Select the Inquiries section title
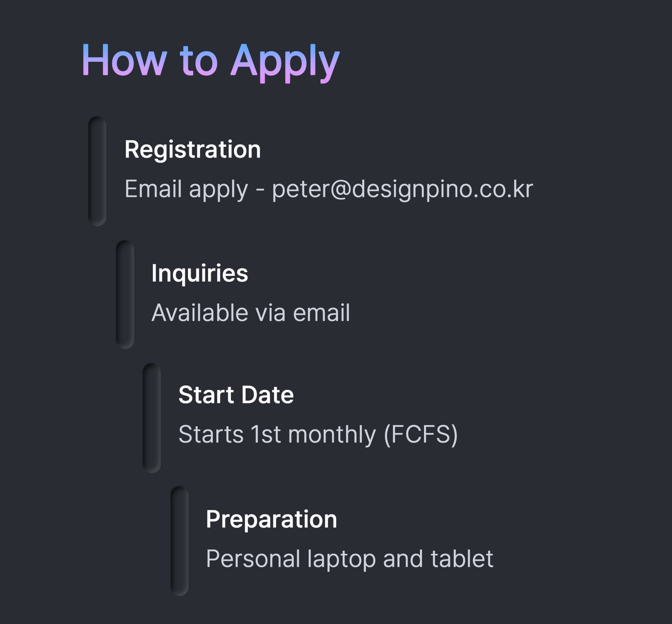This screenshot has width=672, height=624. pos(199,273)
